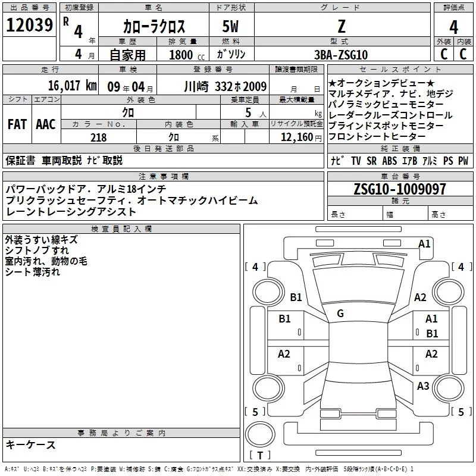Viewport: 476px width, 476px height.
Task: Select the C rating under 外装
Action: pyautogui.click(x=444, y=54)
